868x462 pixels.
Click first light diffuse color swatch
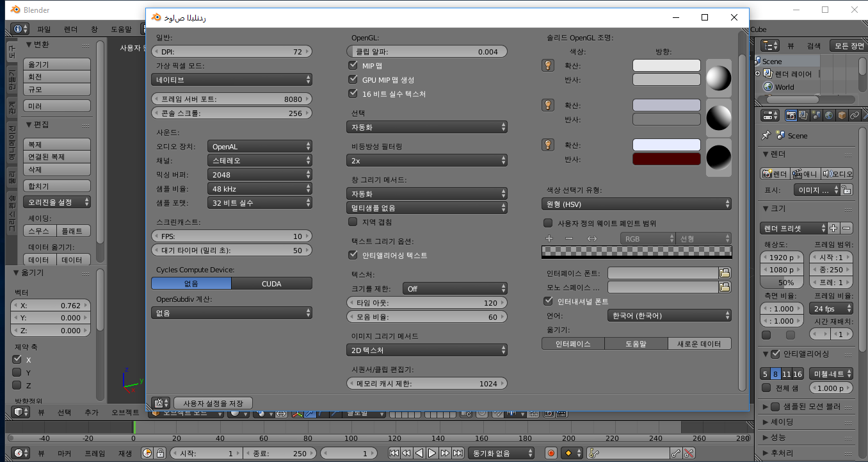666,65
